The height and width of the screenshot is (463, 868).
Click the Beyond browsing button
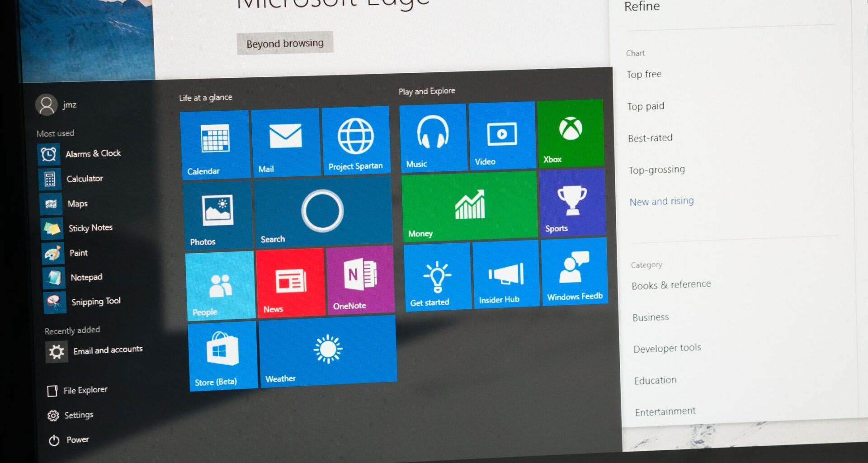click(284, 43)
